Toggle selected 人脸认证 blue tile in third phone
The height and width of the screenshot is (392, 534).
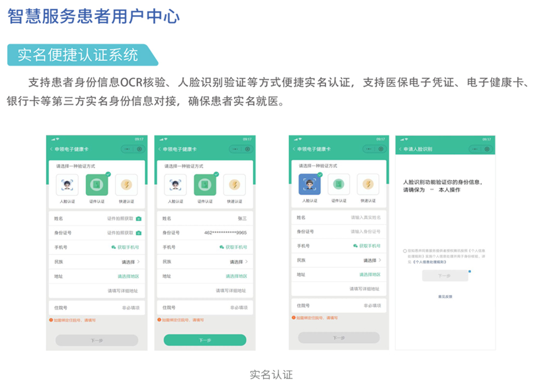tap(309, 185)
